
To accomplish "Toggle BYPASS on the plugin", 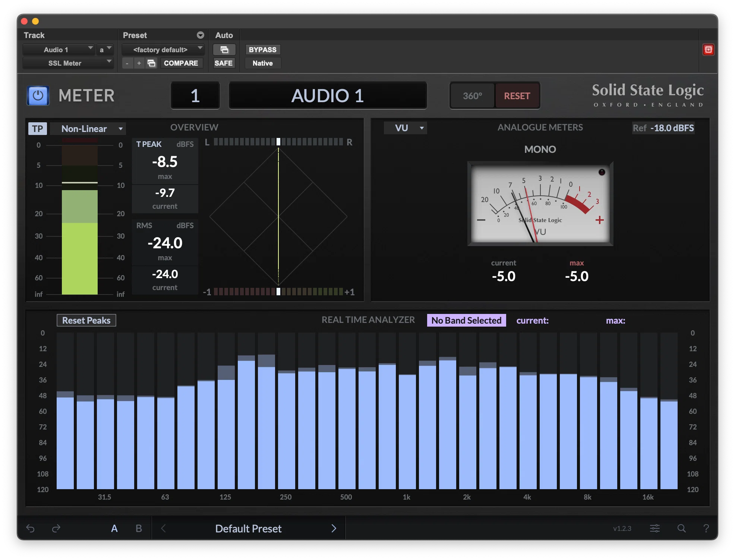I will pos(262,50).
